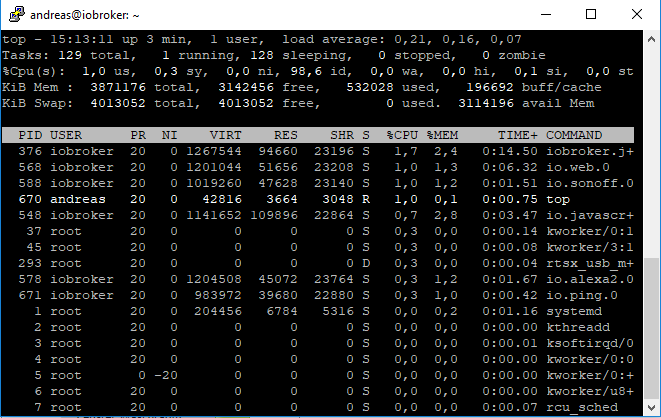
Task: Click the PID column header
Action: click(x=30, y=135)
